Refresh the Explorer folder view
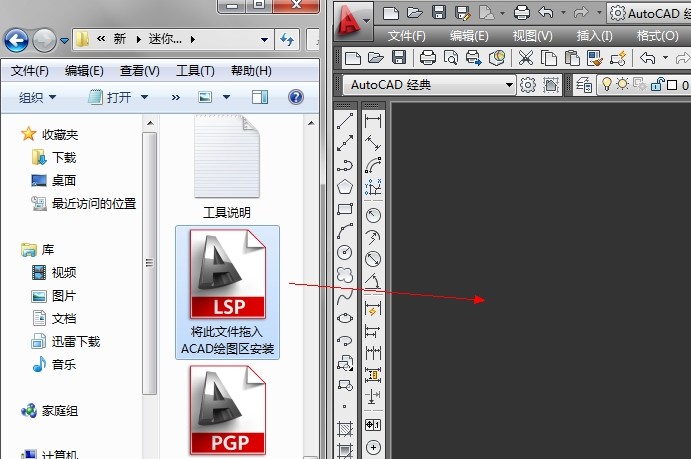Viewport: 691px width, 459px height. point(287,40)
